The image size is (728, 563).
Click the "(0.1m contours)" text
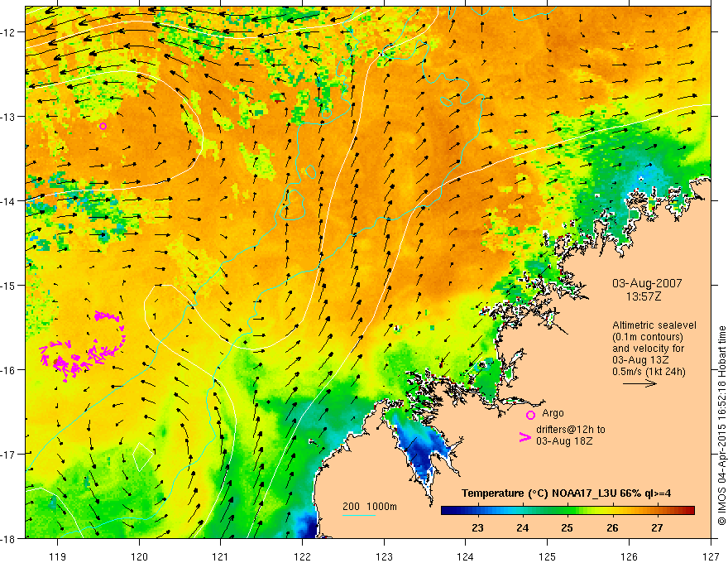click(648, 337)
